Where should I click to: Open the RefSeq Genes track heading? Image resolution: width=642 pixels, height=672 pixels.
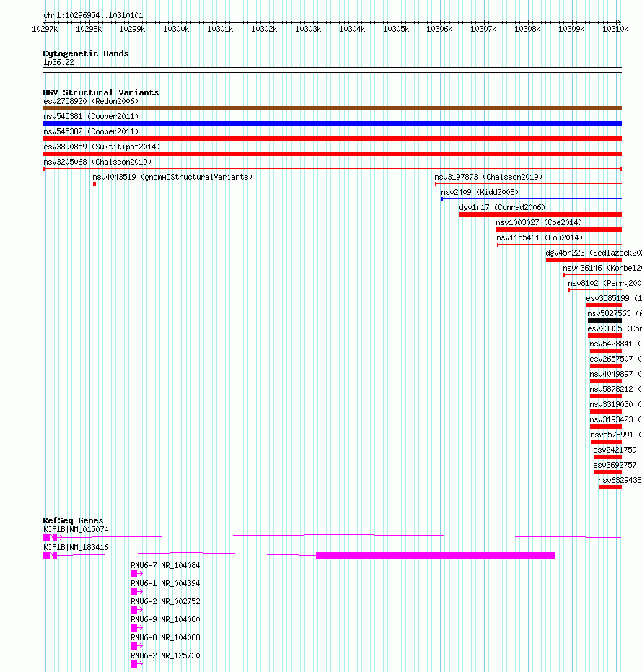click(73, 520)
